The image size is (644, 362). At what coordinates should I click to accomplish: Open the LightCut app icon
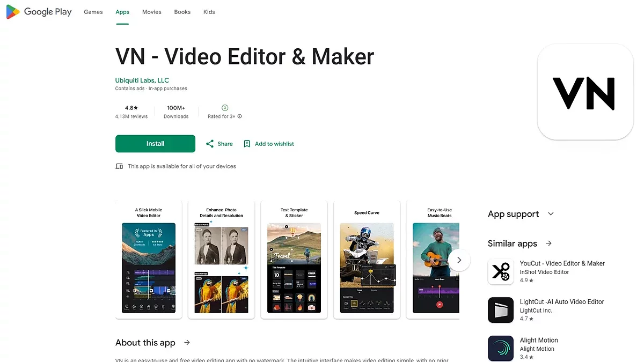500,310
